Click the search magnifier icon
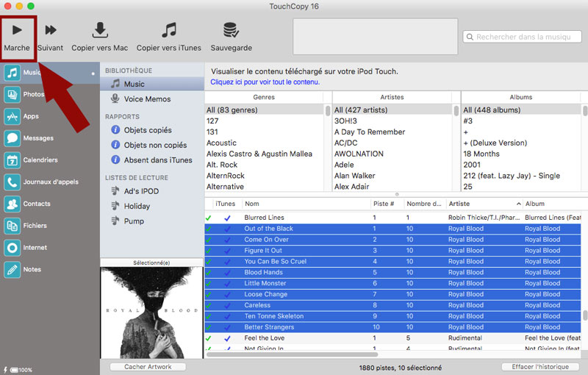Screen dimensions: 588x375 point(470,37)
